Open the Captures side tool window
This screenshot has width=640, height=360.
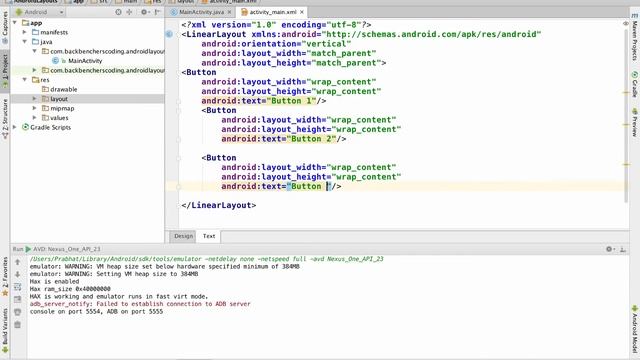pos(5,27)
